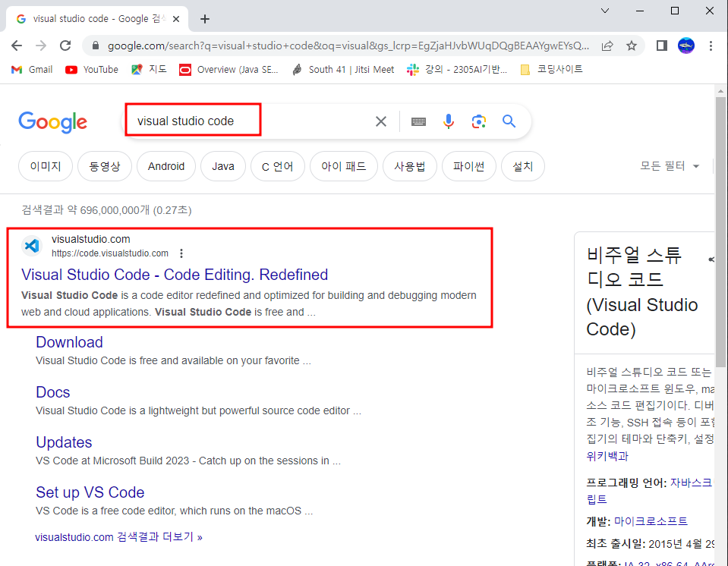
Task: Open the 위키백과 link in knowledge panel
Action: pos(607,457)
